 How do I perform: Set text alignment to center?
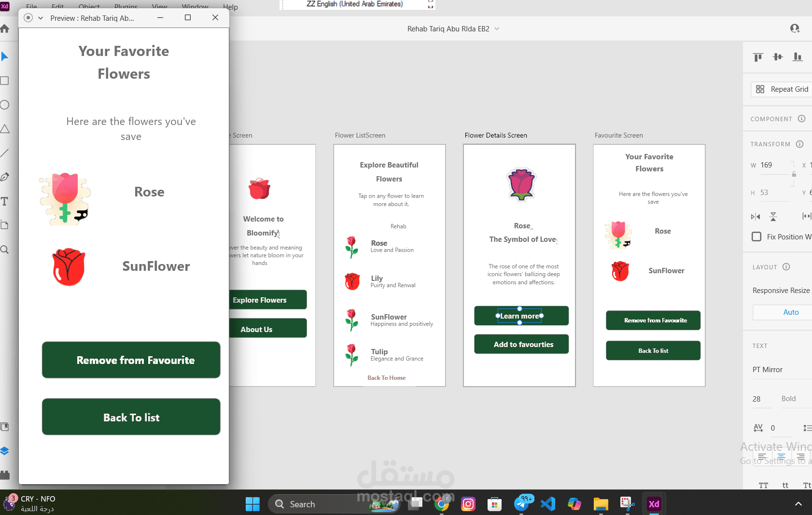pyautogui.click(x=781, y=457)
